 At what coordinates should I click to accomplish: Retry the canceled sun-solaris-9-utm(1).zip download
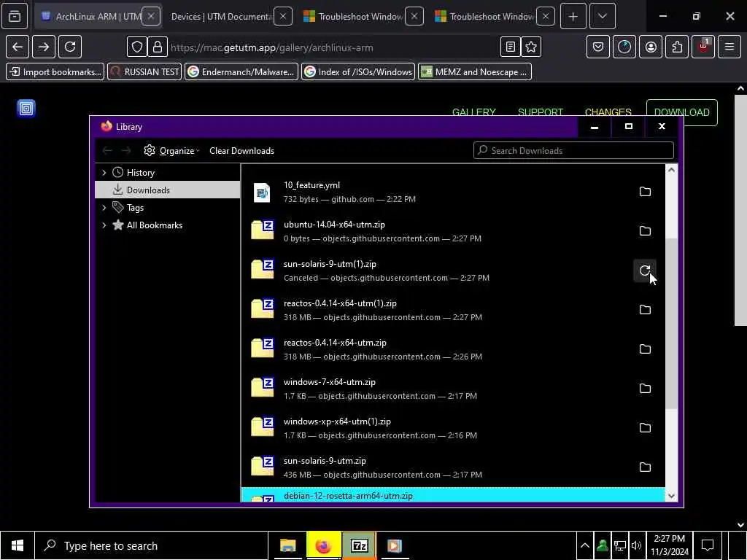(x=645, y=271)
